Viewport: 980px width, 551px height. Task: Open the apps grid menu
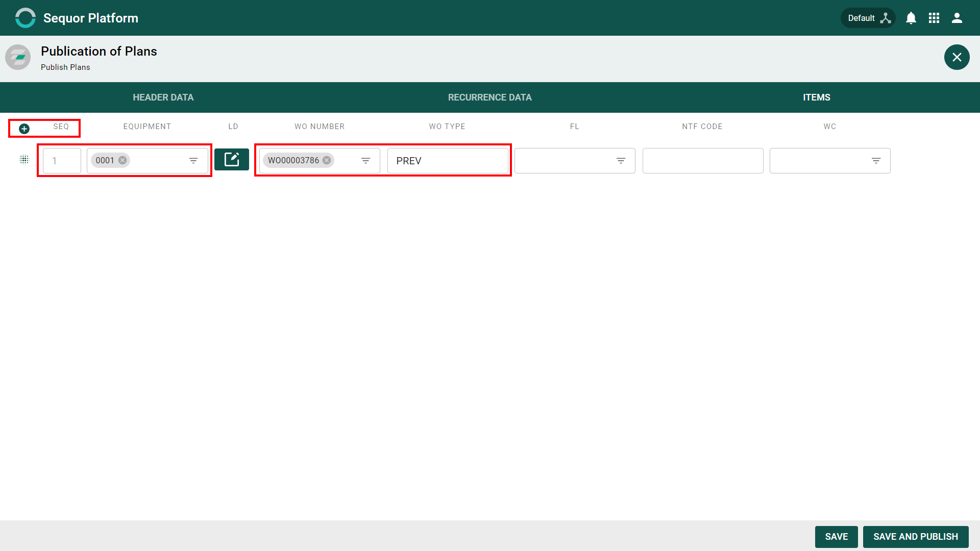[934, 18]
